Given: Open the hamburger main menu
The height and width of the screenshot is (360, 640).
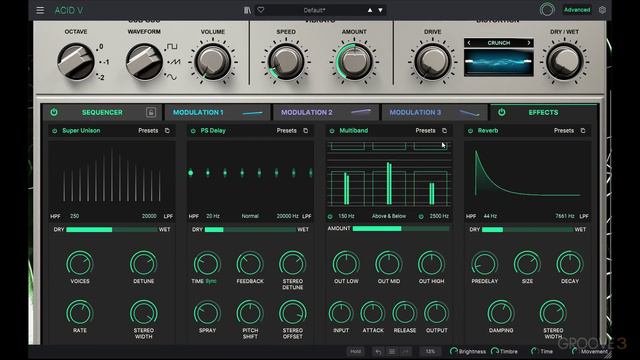Looking at the screenshot, I should pyautogui.click(x=40, y=10).
